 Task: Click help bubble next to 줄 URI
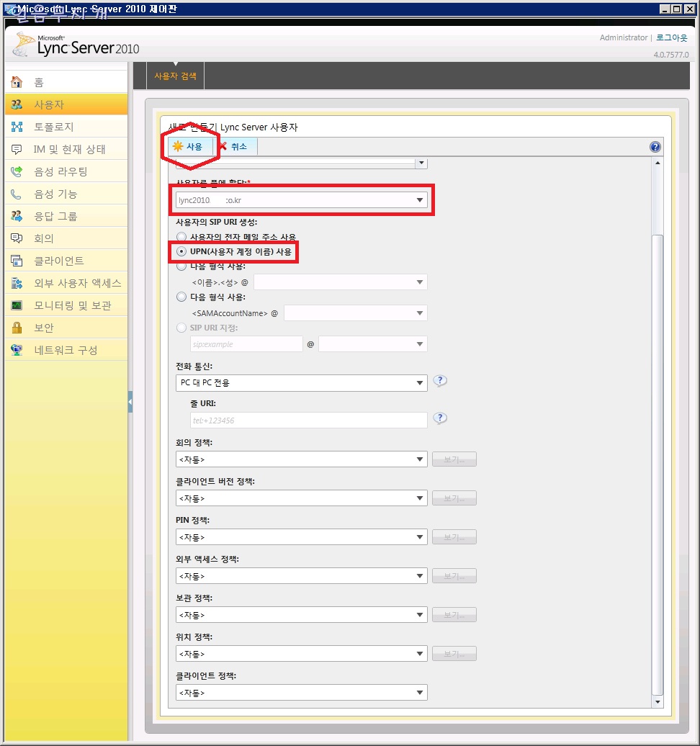coord(440,418)
